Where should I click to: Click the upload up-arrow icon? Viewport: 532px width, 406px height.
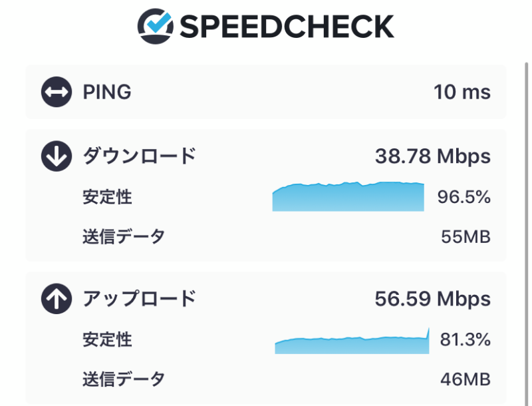tap(56, 300)
